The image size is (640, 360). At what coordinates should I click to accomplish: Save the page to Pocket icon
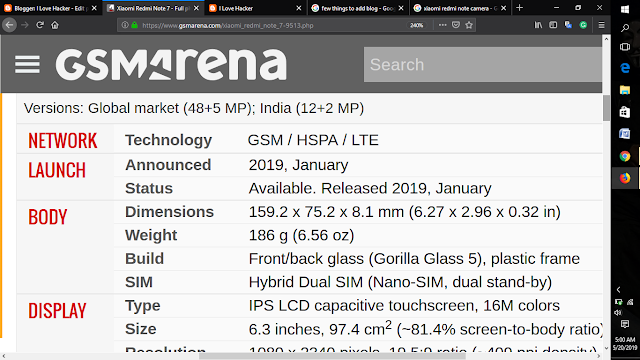[456, 25]
